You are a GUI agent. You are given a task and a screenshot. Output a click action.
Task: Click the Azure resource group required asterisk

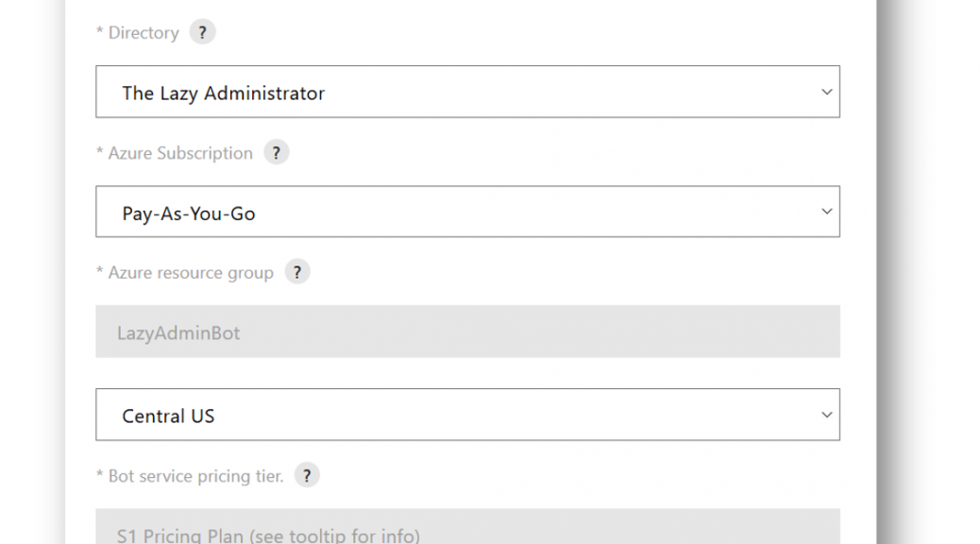point(99,271)
